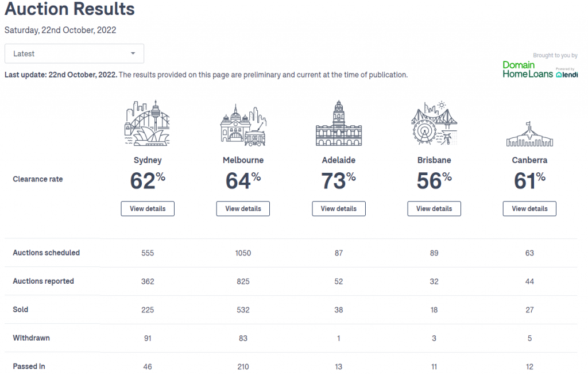This screenshot has width=588, height=375.
Task: View details for Melbourne
Action: click(x=243, y=208)
